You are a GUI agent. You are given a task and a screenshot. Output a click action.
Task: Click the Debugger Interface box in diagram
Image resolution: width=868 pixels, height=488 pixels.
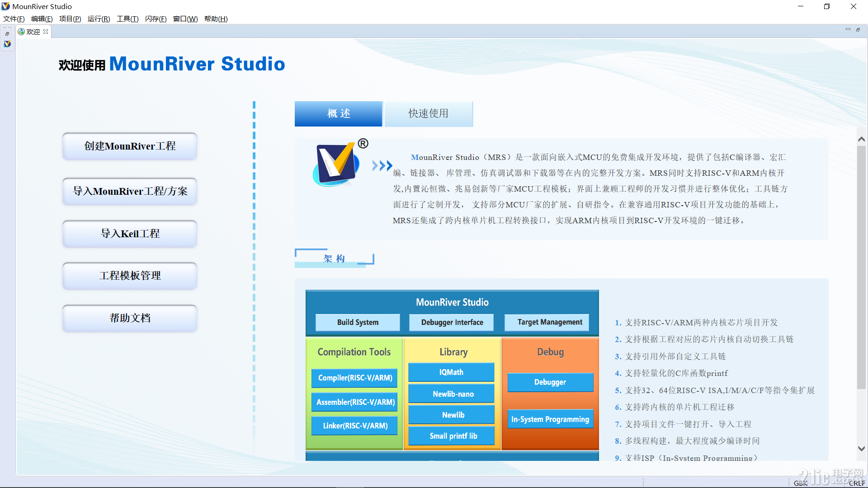(x=452, y=322)
